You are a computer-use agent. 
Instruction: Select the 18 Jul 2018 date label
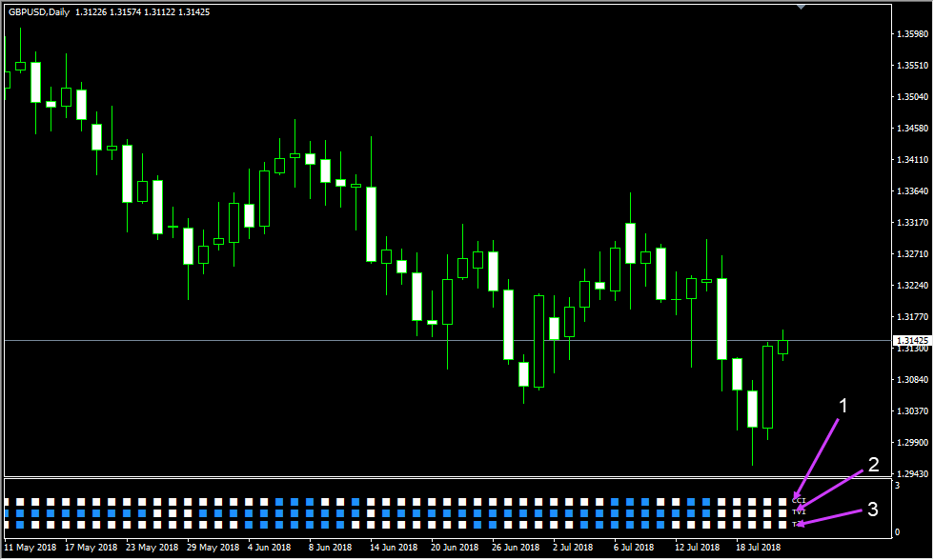point(756,548)
